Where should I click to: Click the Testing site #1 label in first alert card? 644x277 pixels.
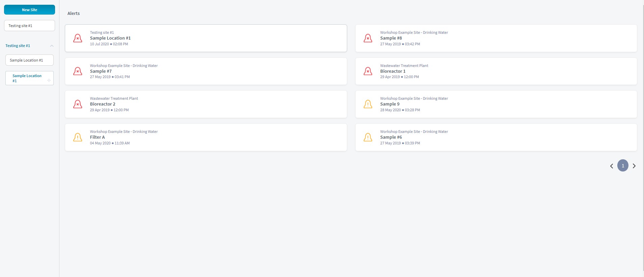tap(102, 32)
